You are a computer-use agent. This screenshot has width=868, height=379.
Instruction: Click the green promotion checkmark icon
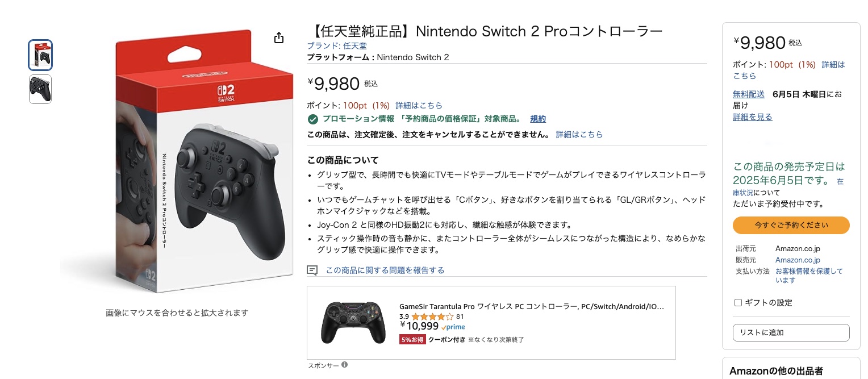(x=312, y=119)
